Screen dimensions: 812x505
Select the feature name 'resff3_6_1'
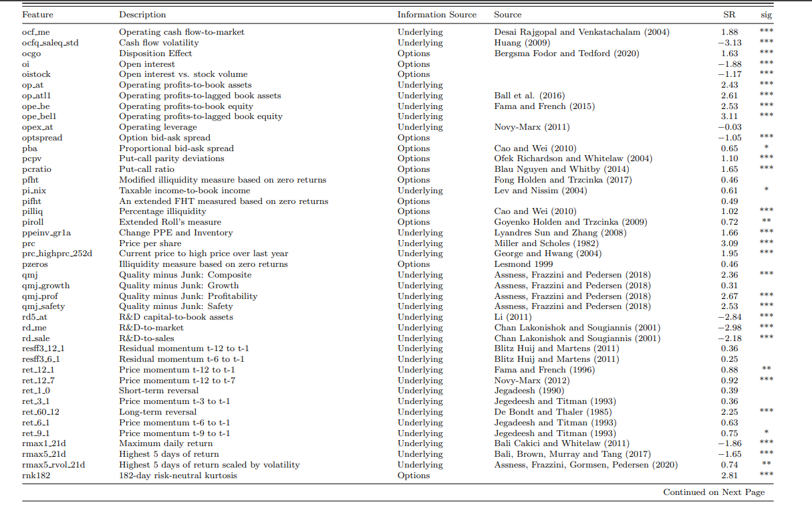pos(43,359)
